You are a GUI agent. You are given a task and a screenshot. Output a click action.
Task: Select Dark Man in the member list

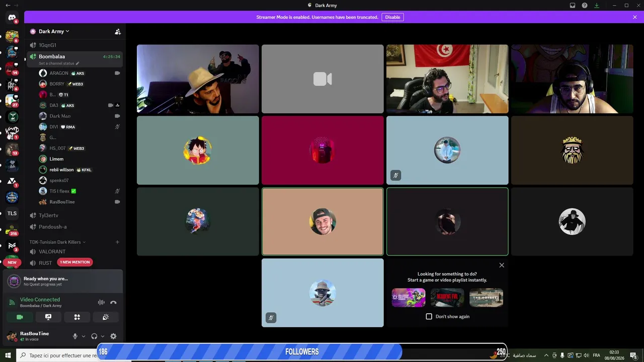point(79,116)
